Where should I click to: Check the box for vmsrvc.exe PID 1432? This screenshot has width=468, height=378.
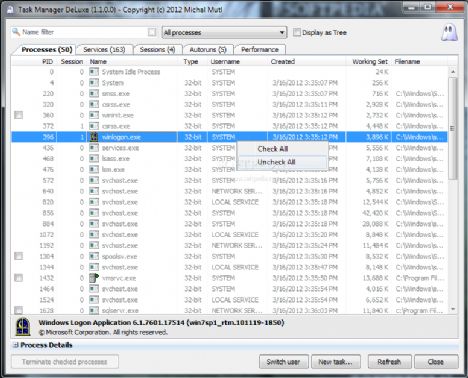pyautogui.click(x=19, y=278)
